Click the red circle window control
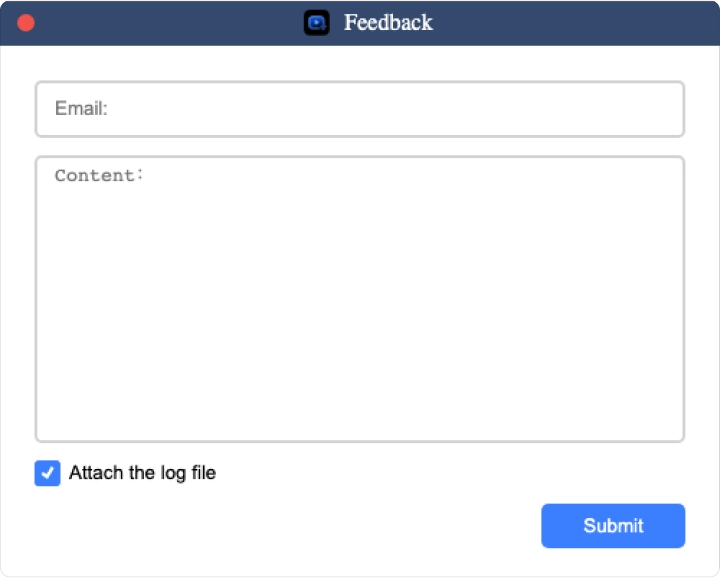720x578 pixels. point(26,23)
